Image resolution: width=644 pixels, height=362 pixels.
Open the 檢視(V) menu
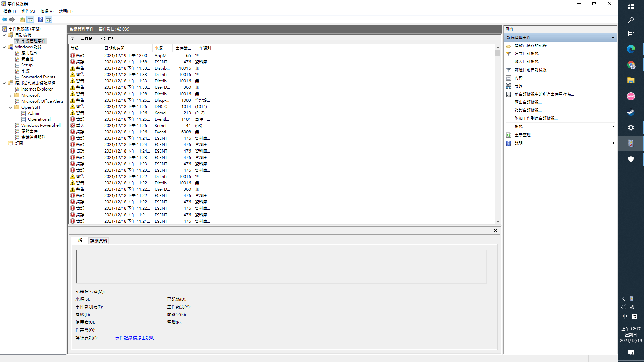click(47, 11)
